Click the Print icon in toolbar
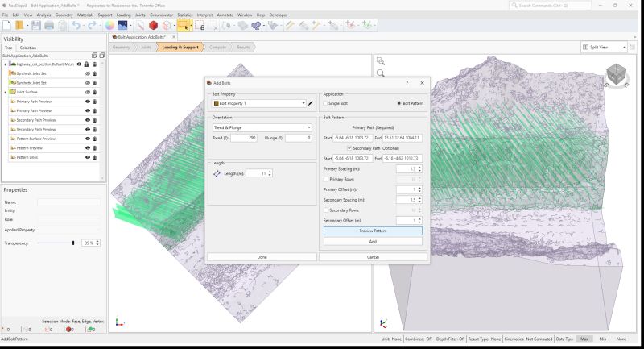Viewport: 644px width, 349px height. coord(49,26)
